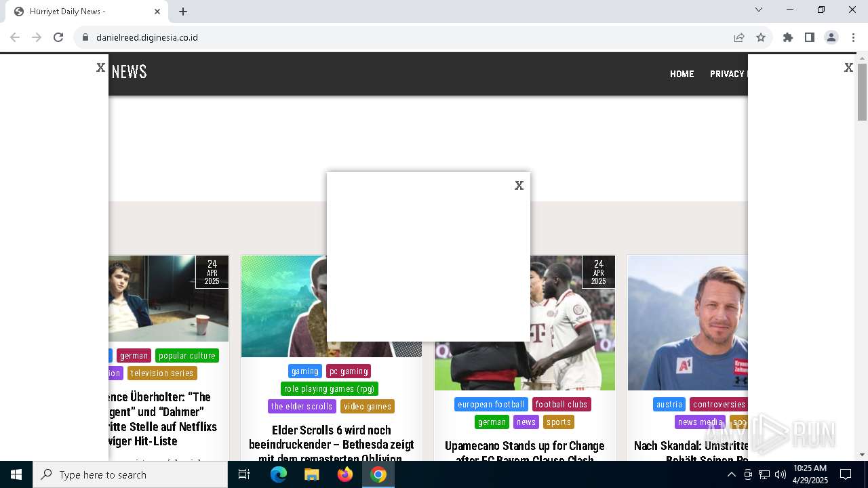The width and height of the screenshot is (868, 488).
Task: Open the Netflix article thumbnail
Action: point(168,298)
